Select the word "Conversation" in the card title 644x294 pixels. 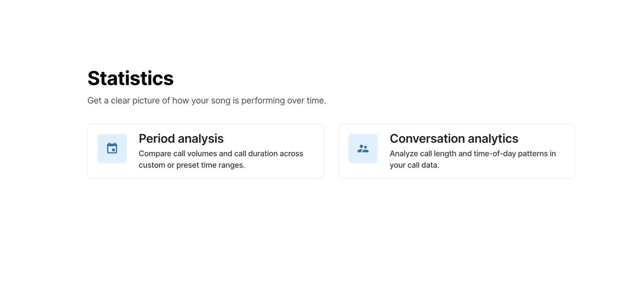(x=427, y=139)
